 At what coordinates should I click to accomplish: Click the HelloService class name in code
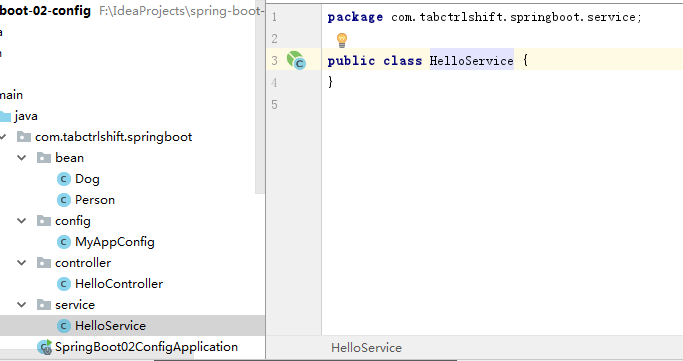471,61
